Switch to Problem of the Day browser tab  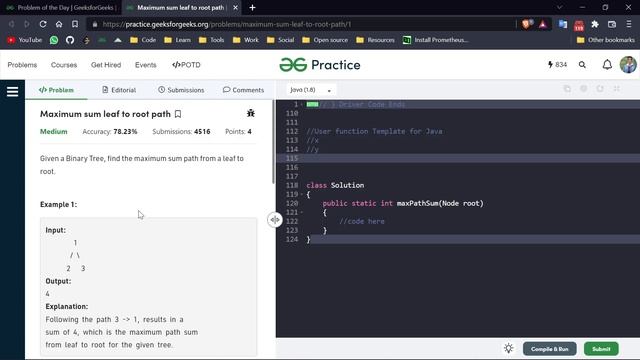pos(61,7)
